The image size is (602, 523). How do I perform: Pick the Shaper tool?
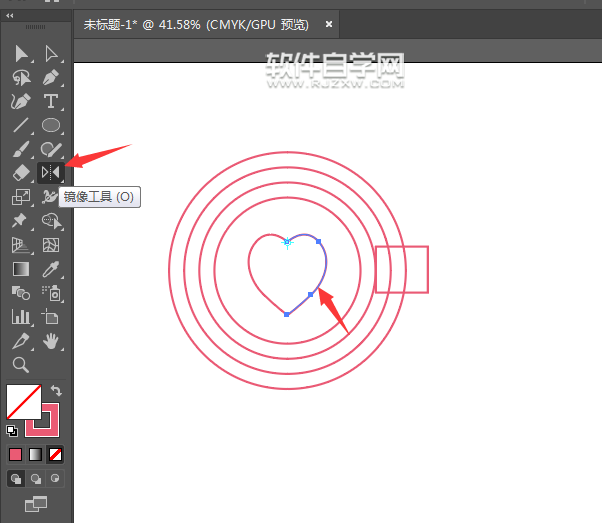51,149
